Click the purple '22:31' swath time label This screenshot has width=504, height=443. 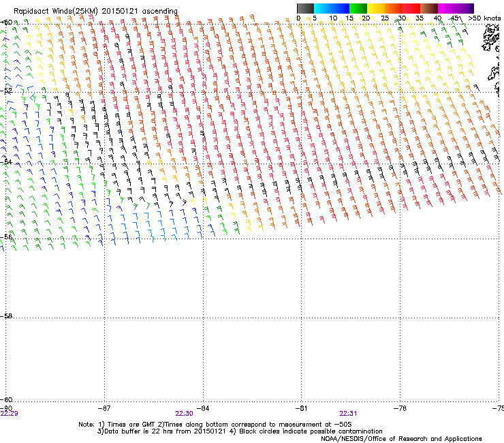(348, 414)
